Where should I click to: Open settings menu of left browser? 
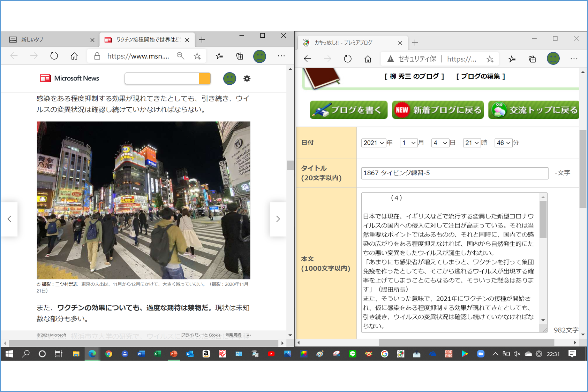pos(281,56)
